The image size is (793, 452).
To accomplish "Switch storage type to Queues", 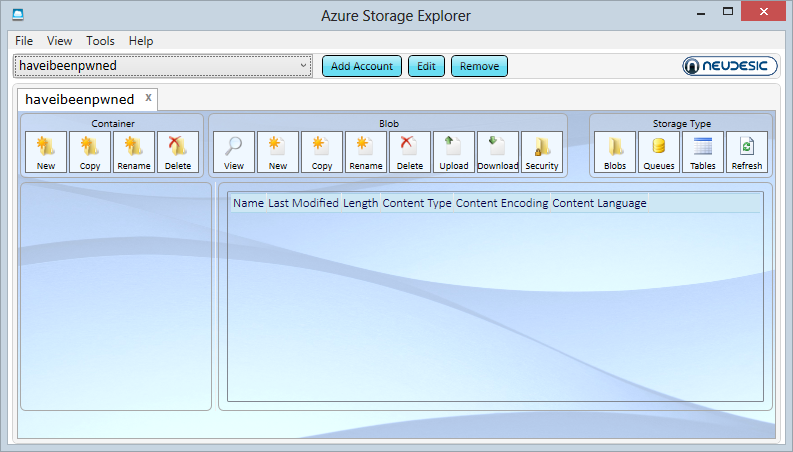I will pos(659,152).
